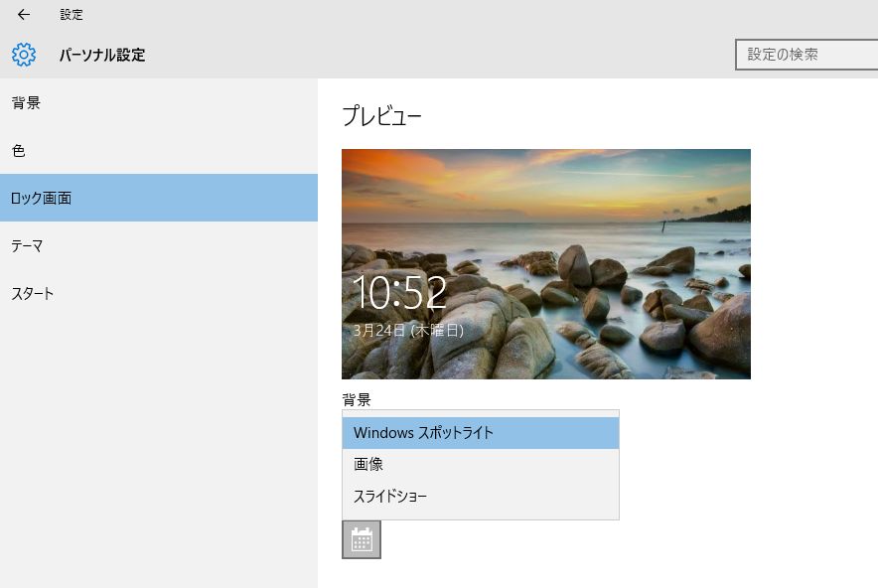Viewport: 878px width, 588px height.
Task: Click the プレビュー heading
Action: click(381, 116)
